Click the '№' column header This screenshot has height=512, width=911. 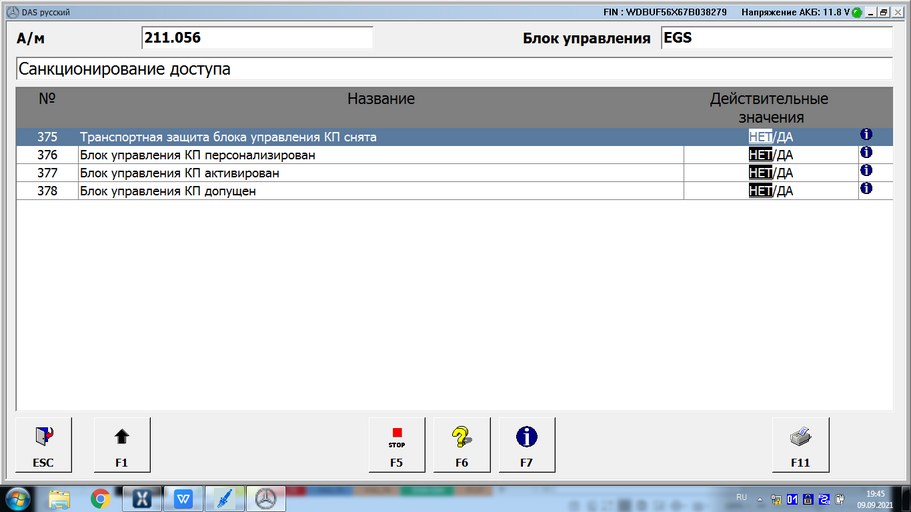click(x=47, y=98)
